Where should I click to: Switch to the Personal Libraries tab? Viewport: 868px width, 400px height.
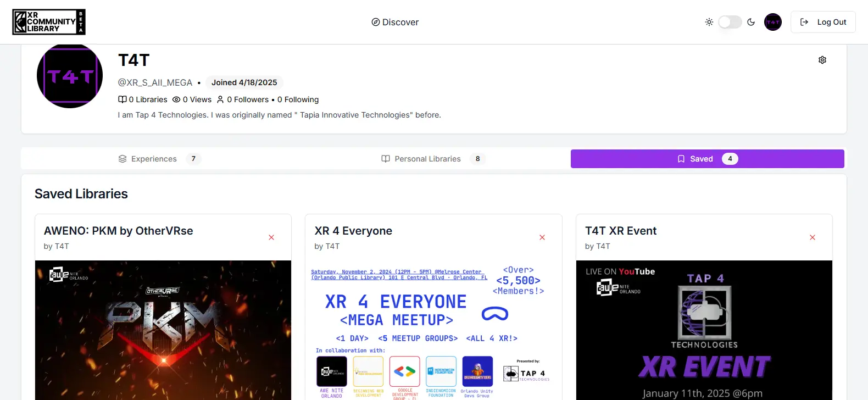(x=433, y=159)
